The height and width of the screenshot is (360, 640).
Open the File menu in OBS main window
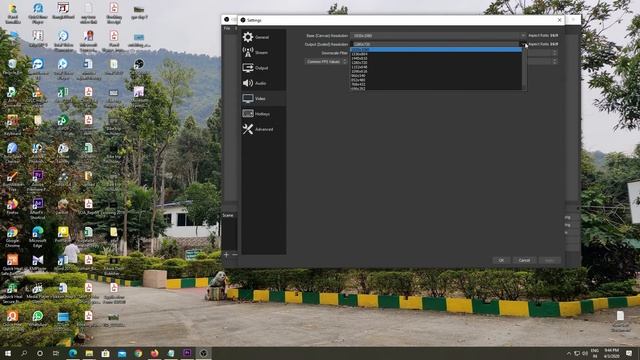click(x=227, y=29)
